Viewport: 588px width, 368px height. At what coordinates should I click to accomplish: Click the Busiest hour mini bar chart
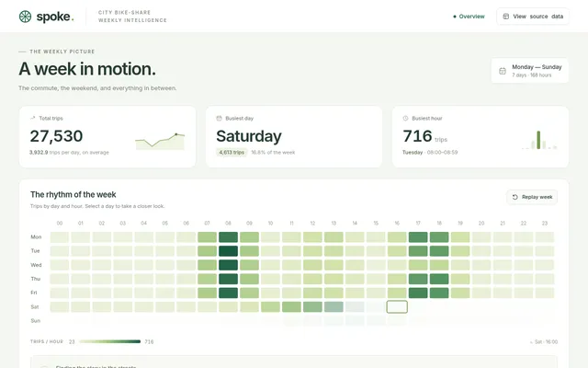click(539, 140)
